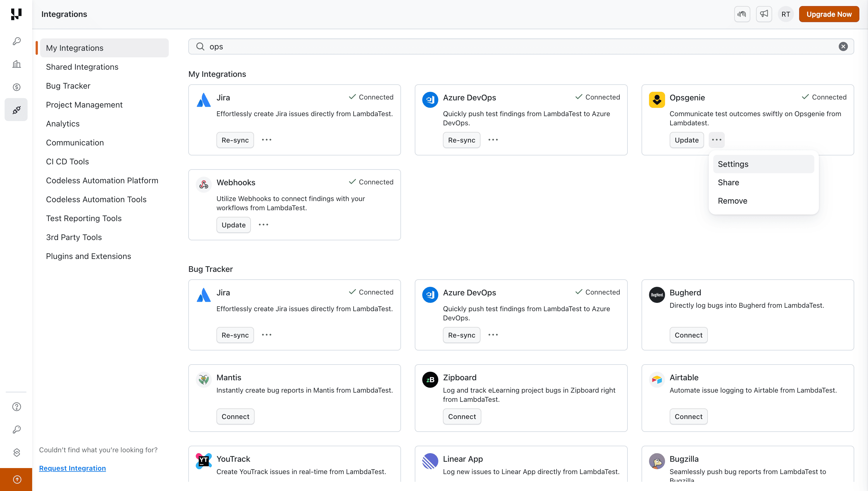Click the plug-shaped Integrations icon in the sidebar

pos(16,109)
